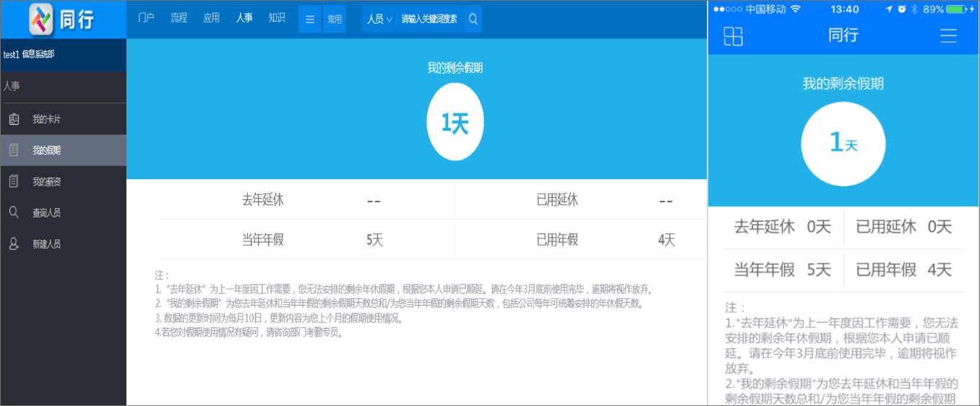
Task: Click the 常用 button
Action: (x=335, y=20)
